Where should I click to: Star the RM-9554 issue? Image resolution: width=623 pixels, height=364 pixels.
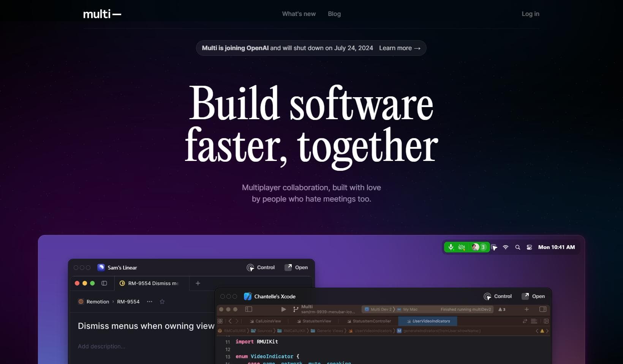coord(162,302)
